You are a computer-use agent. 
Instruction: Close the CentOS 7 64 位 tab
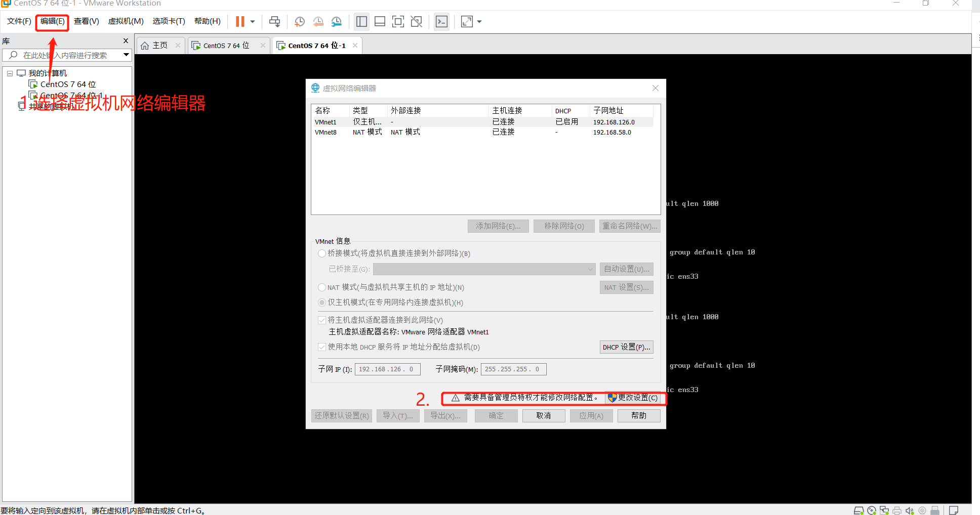pyautogui.click(x=263, y=46)
